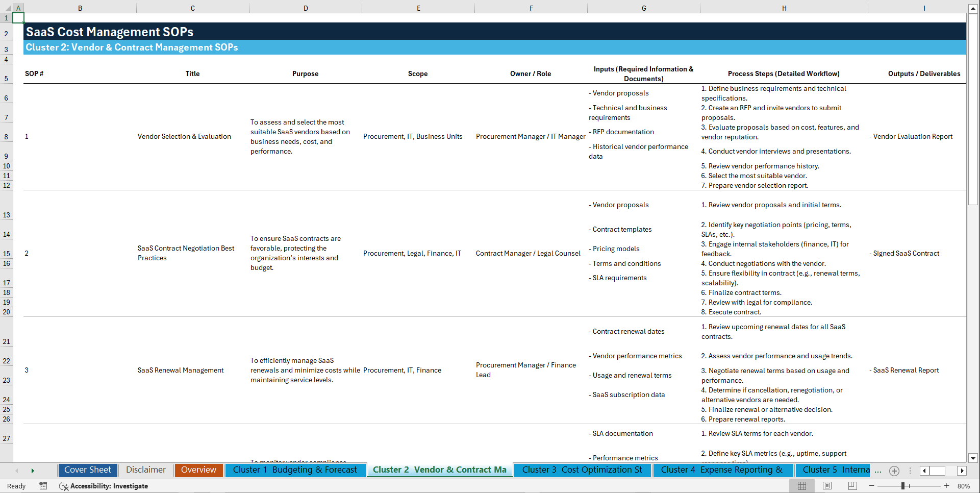Select the Normal view icon
Viewport: 980px width, 493px height.
pos(801,486)
